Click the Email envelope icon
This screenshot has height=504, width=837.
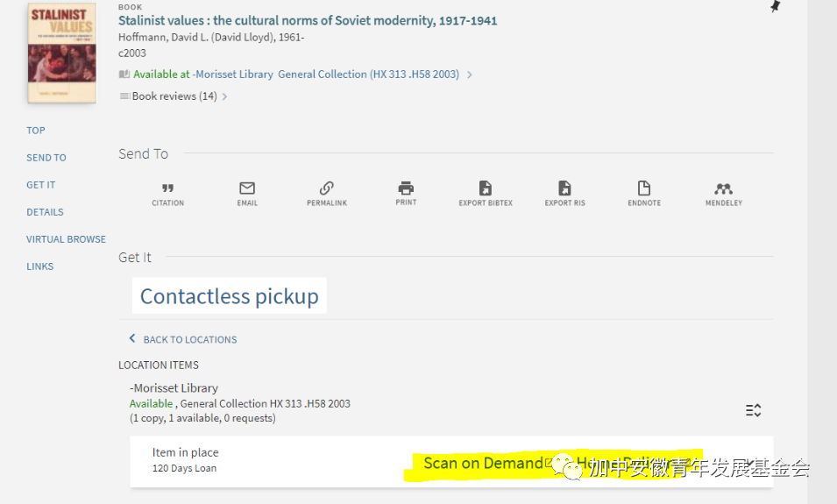point(247,188)
